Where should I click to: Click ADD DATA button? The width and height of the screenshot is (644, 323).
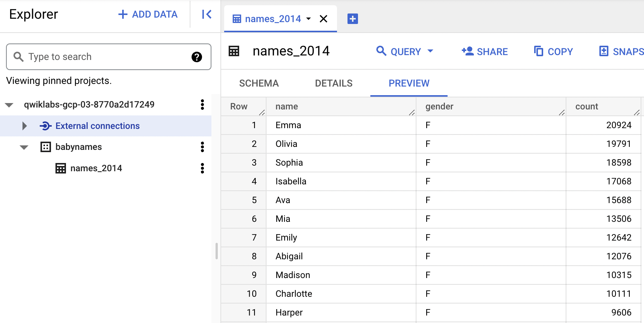pyautogui.click(x=148, y=14)
